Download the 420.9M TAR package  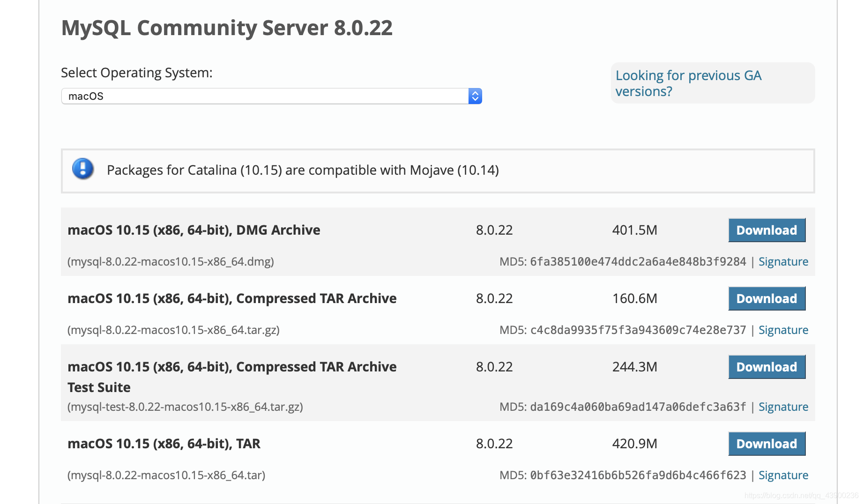pos(767,444)
